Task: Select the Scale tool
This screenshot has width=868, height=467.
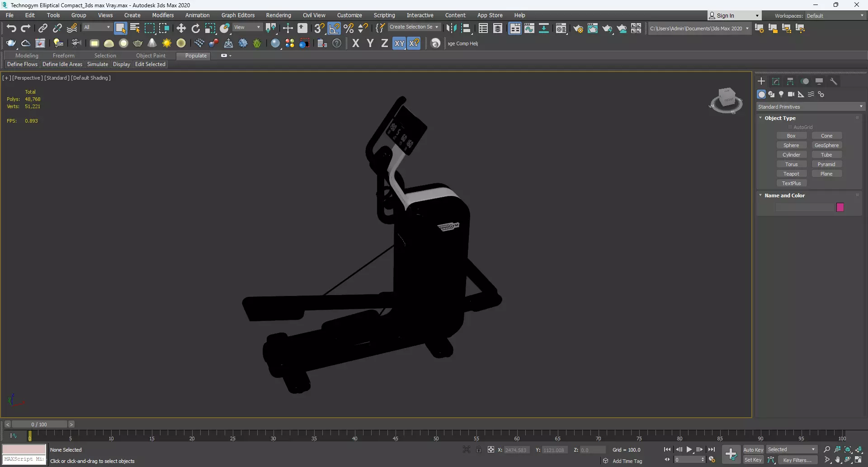Action: [x=210, y=29]
